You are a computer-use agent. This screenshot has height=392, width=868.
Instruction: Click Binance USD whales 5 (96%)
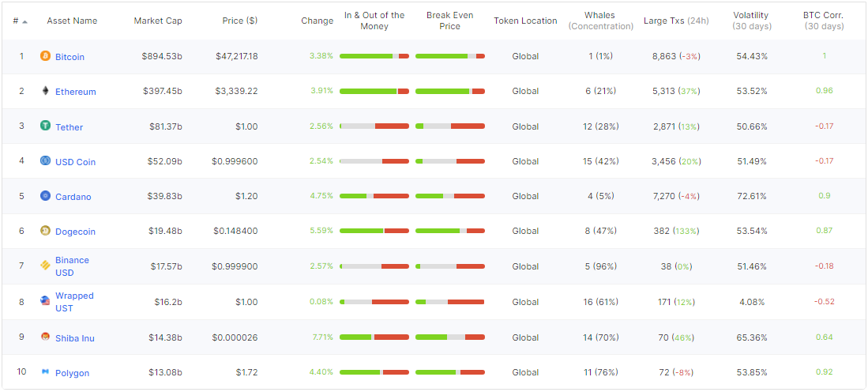[600, 266]
